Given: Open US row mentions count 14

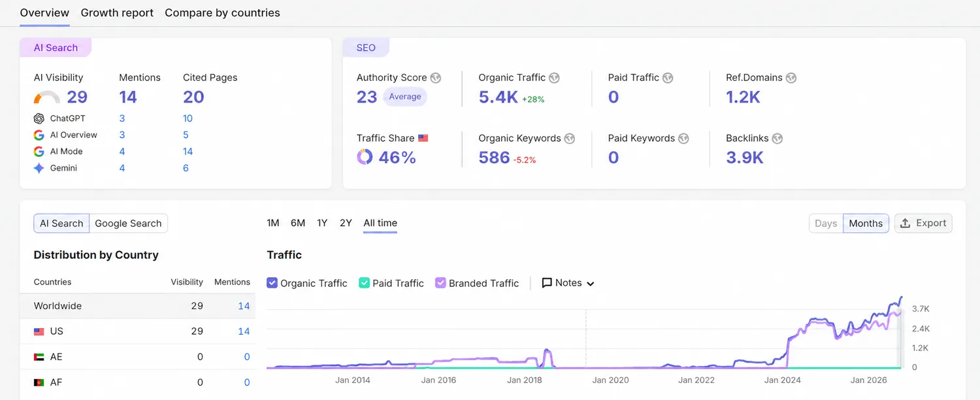Looking at the screenshot, I should pos(244,331).
